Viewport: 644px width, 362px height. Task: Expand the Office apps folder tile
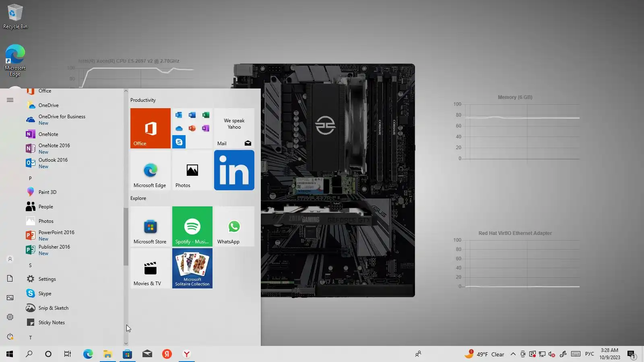pos(192,128)
